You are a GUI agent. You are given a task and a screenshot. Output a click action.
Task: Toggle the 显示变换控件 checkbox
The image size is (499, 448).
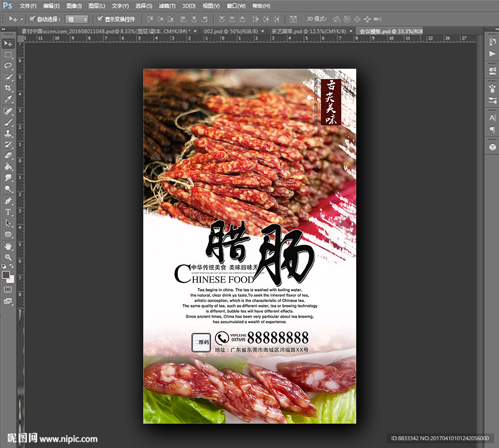(100, 19)
